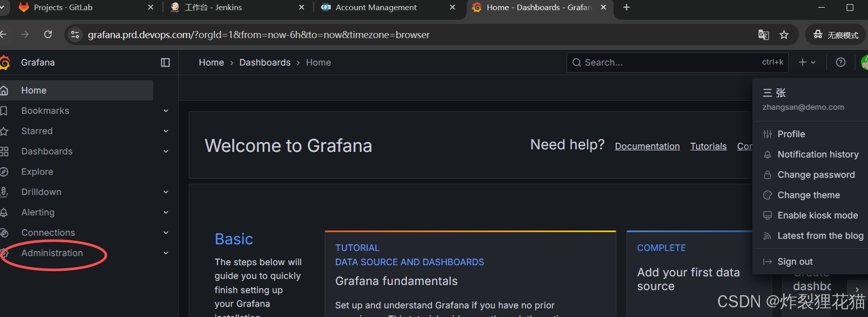Open the plus New dropdown in top bar
868x317 pixels.
pos(807,62)
